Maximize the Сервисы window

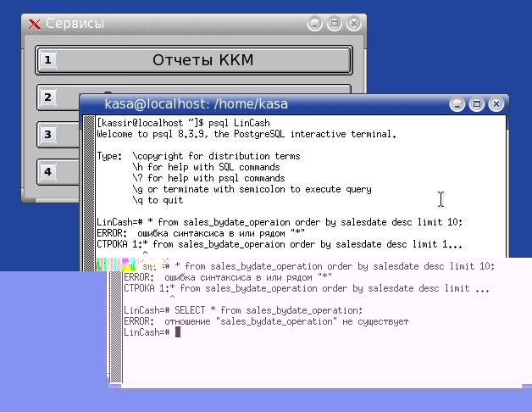click(335, 24)
